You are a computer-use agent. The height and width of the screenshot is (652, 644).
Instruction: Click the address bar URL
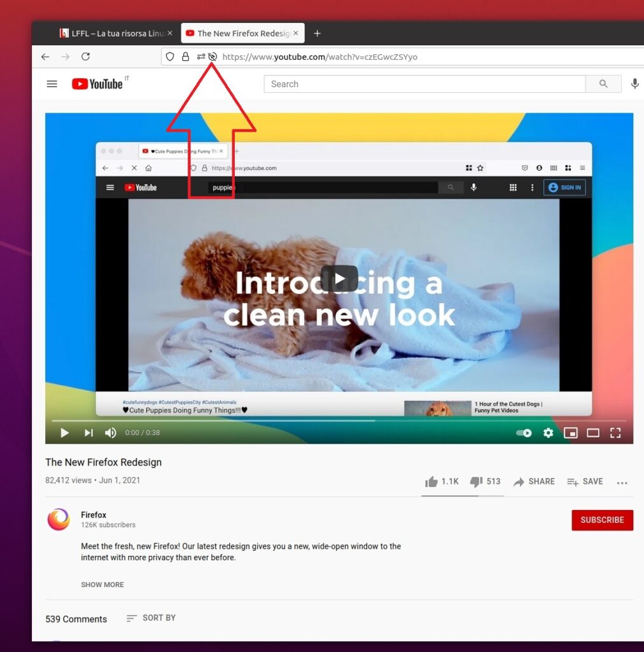(320, 57)
